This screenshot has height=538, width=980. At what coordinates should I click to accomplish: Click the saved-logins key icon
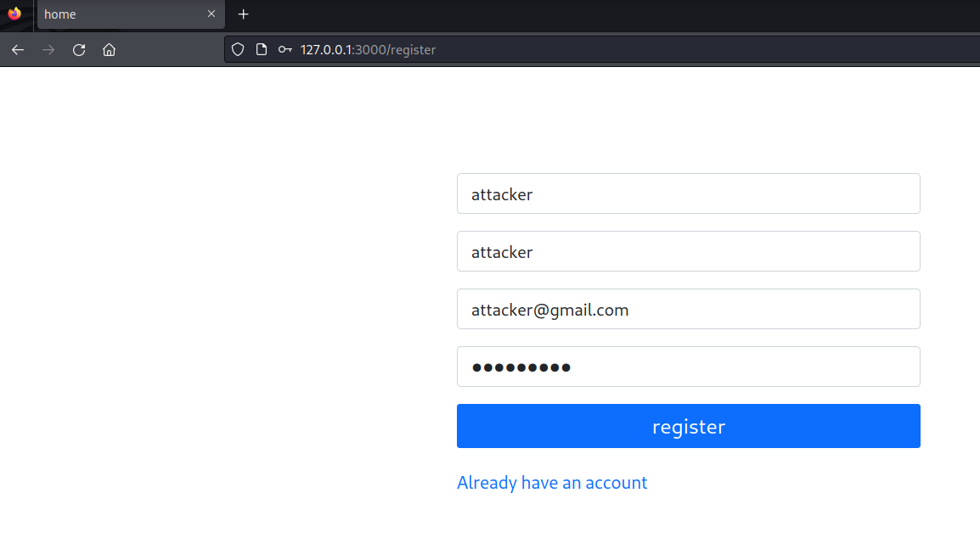pyautogui.click(x=285, y=49)
